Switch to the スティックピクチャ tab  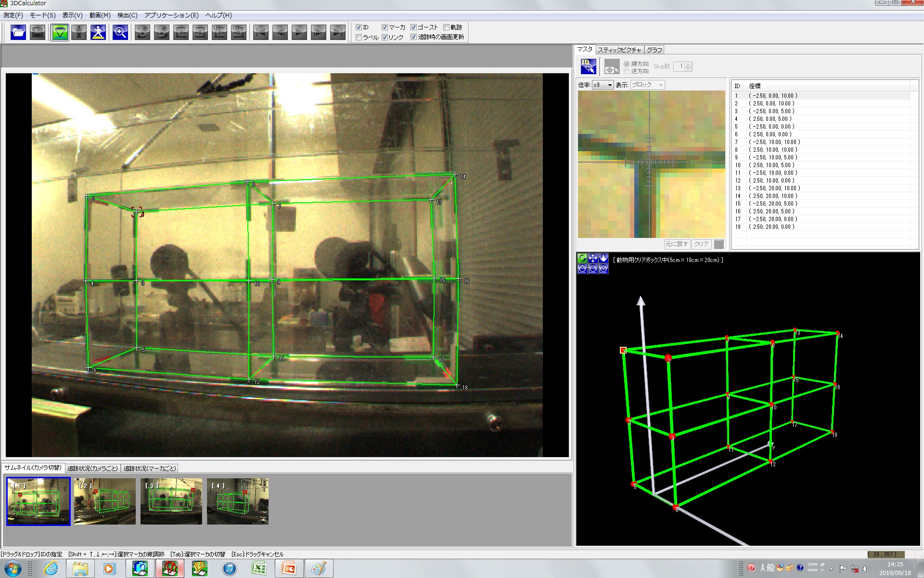(x=619, y=50)
